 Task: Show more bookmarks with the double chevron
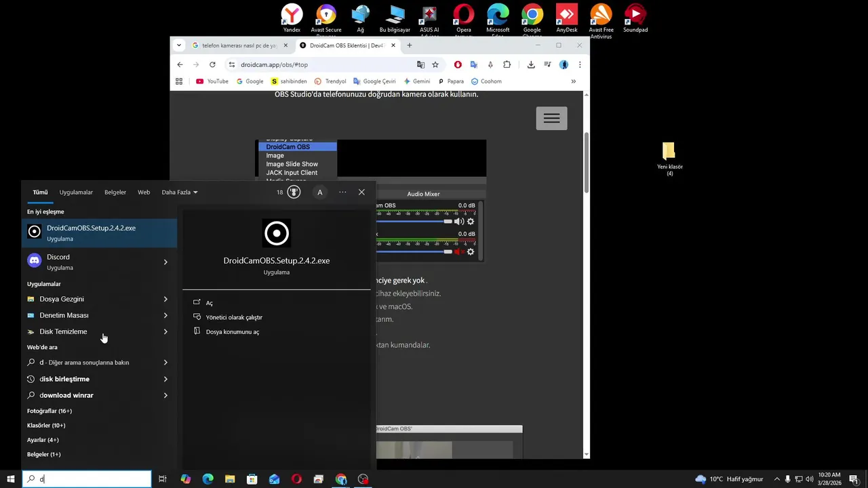tap(573, 81)
